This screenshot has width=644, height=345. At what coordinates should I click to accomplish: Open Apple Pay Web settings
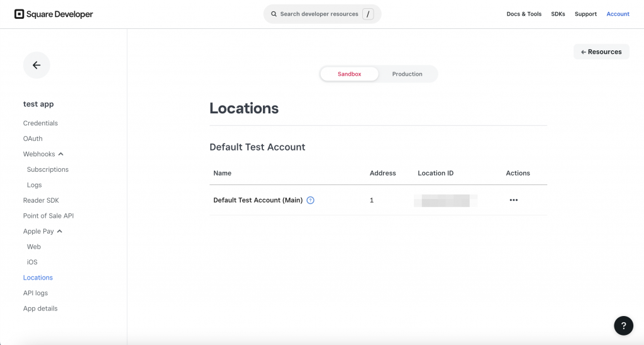(x=34, y=247)
